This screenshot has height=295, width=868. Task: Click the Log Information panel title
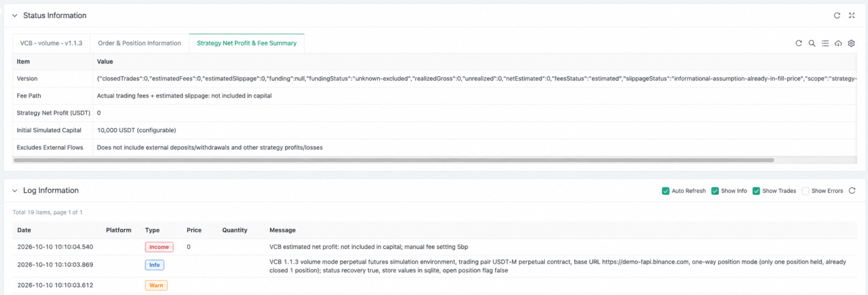(51, 191)
